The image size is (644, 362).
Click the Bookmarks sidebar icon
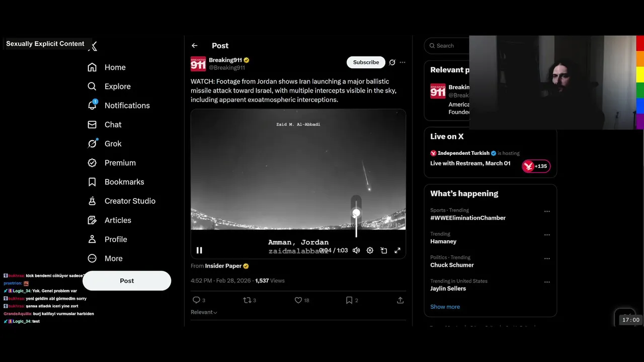pyautogui.click(x=92, y=182)
